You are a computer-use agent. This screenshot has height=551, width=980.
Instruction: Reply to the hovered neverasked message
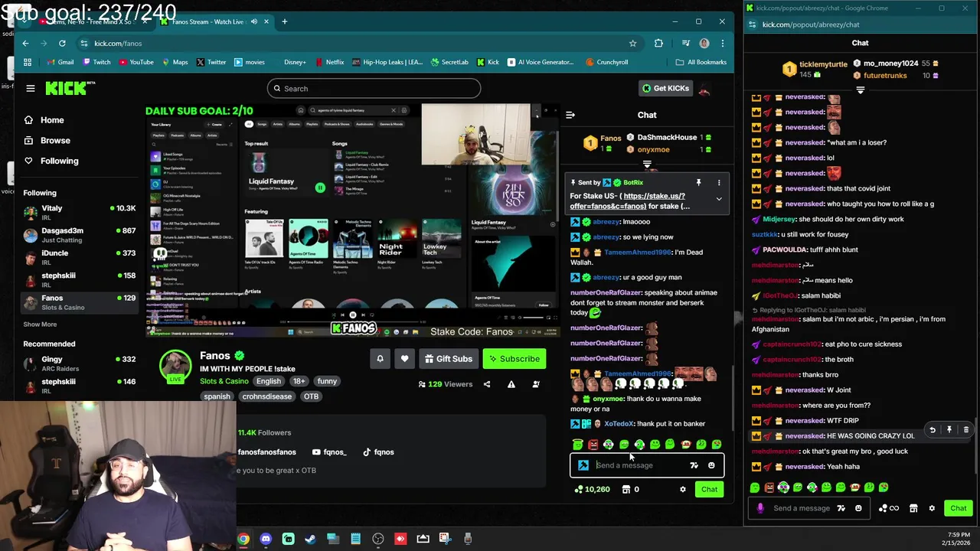(x=933, y=430)
